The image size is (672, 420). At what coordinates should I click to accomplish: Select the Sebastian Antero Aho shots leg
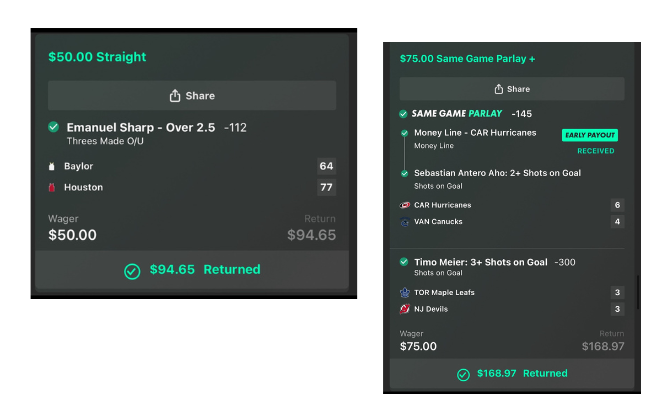point(497,173)
